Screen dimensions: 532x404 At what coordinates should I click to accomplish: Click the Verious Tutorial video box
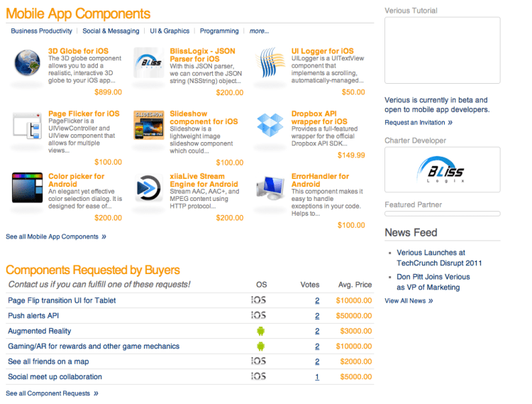[x=442, y=50]
